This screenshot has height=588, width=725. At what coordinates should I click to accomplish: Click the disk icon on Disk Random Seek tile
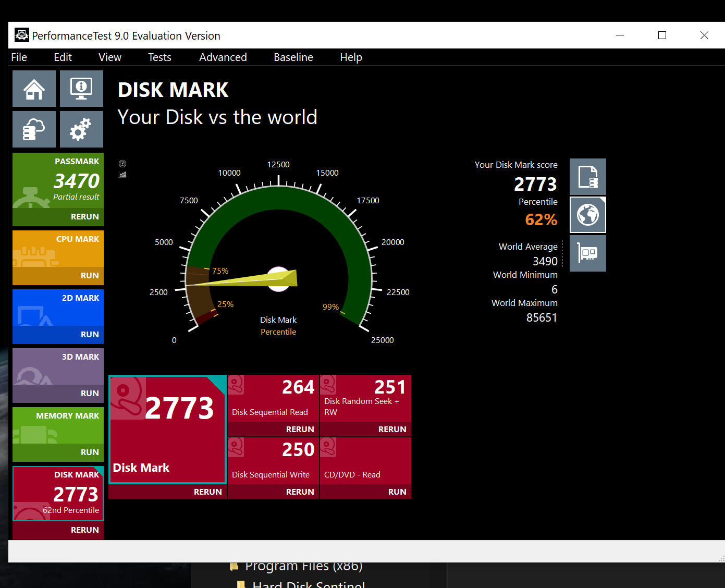click(328, 385)
